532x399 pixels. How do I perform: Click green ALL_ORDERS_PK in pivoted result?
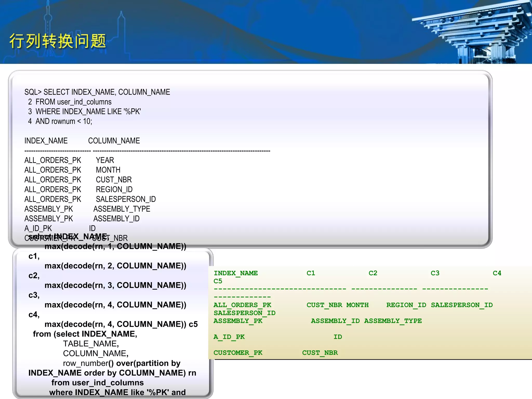(242, 305)
